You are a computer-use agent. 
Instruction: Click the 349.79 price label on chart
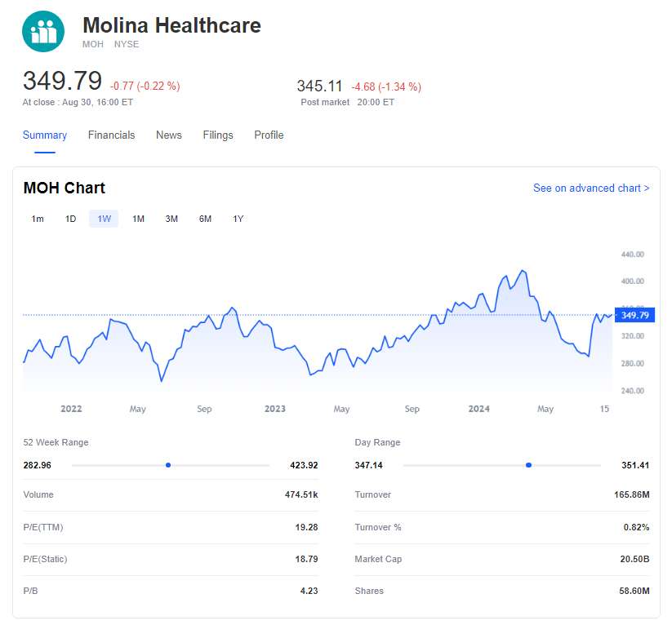[634, 315]
